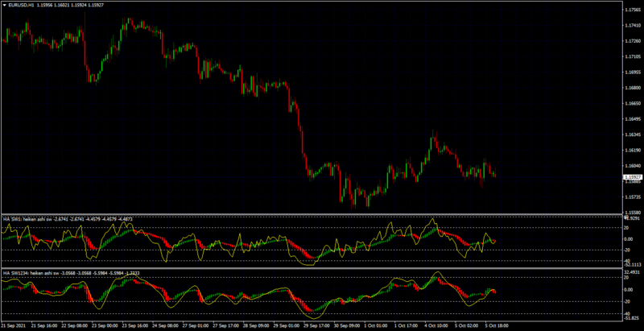644x331 pixels.
Task: Click the 29 Sep 01:00 time label
Action: tap(285, 325)
